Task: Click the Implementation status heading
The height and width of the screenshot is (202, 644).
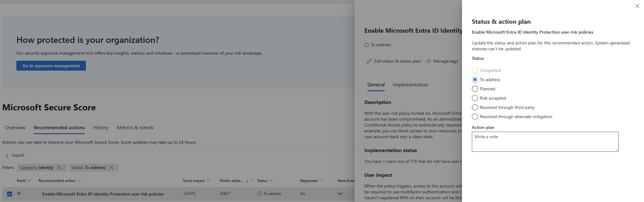Action: (x=391, y=150)
